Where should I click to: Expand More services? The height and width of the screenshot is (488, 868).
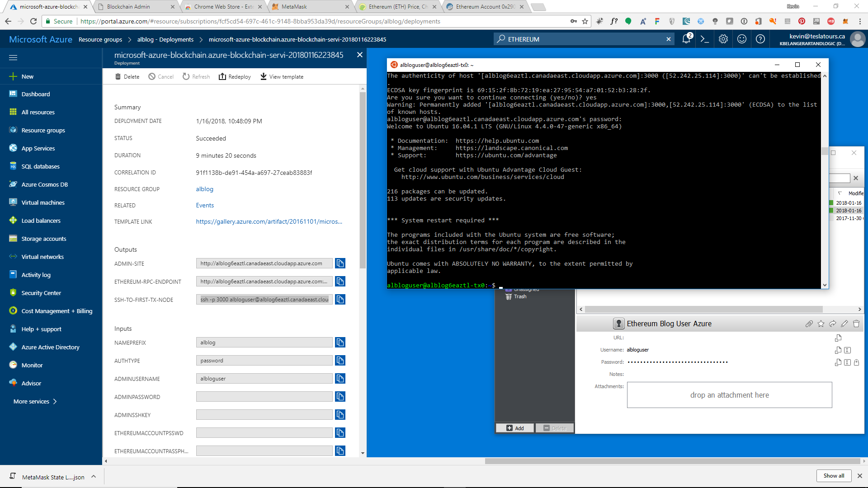click(35, 401)
